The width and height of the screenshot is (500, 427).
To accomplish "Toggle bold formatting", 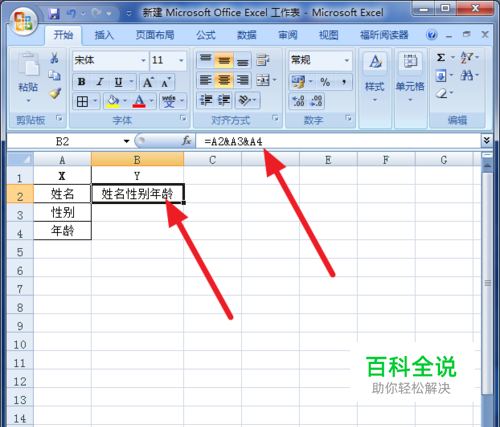I will pos(81,82).
